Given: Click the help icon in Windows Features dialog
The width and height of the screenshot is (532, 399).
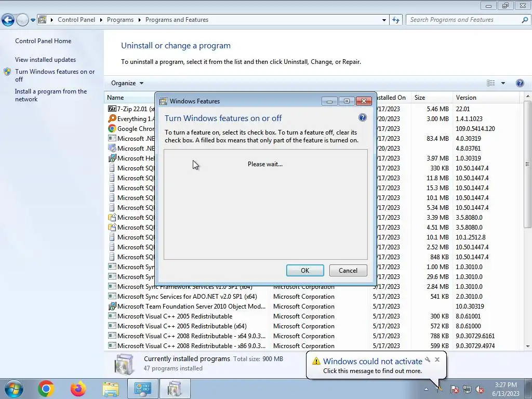Looking at the screenshot, I should pos(362,117).
